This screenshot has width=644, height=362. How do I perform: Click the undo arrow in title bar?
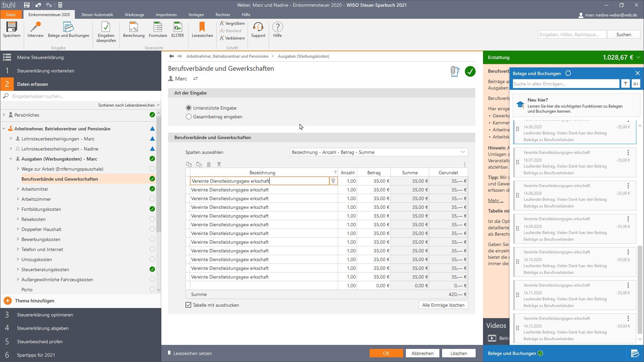(38, 5)
